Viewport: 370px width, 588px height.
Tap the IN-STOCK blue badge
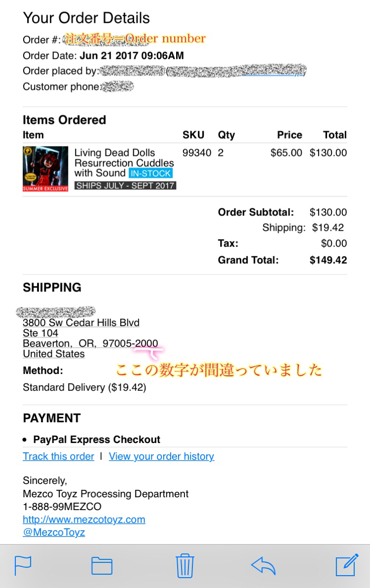(x=150, y=173)
